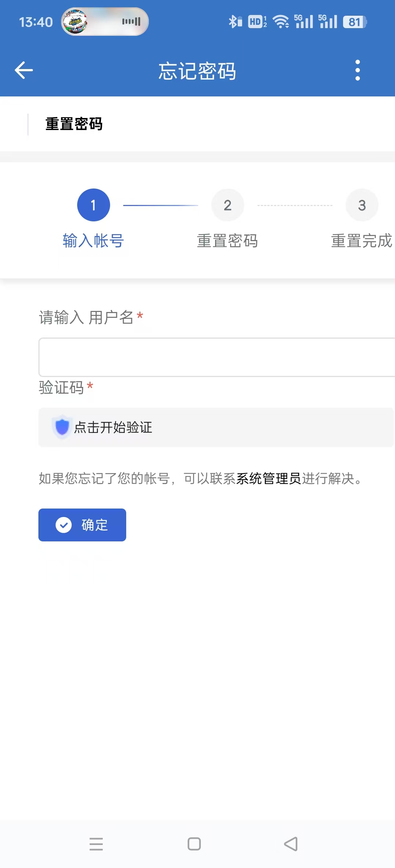Open the three-dot overflow menu
Viewport: 395px width, 868px height.
(357, 70)
